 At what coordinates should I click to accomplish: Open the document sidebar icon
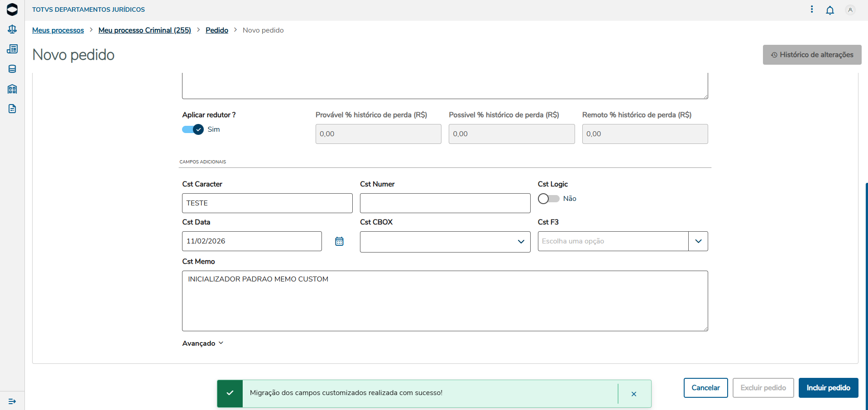pos(12,109)
